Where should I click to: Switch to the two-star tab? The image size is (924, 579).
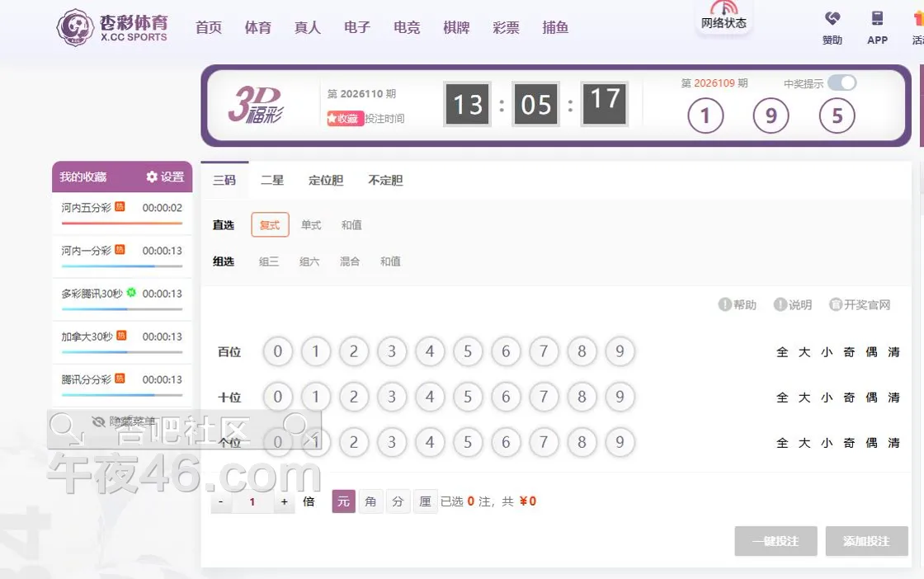(272, 181)
